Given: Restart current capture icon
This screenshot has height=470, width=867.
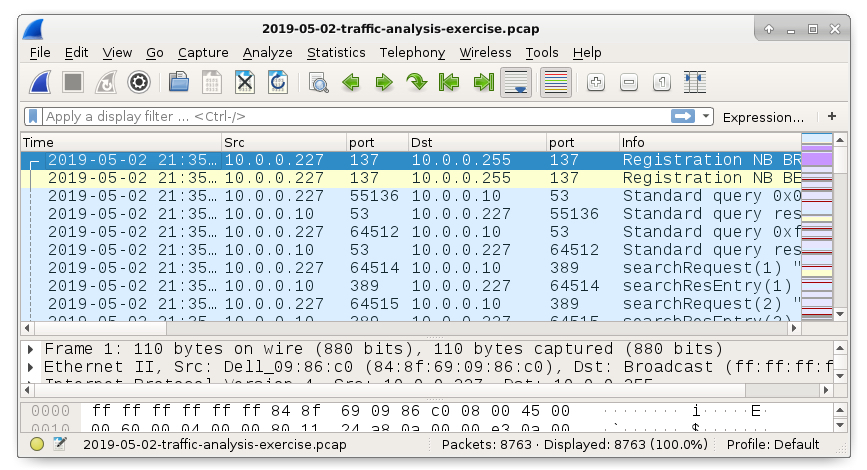Looking at the screenshot, I should pos(106,83).
